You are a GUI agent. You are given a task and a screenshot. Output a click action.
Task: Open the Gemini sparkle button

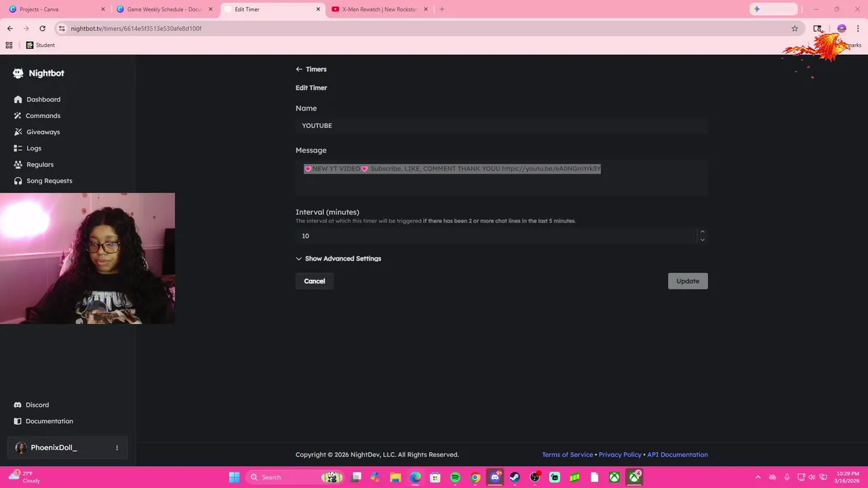774,9
